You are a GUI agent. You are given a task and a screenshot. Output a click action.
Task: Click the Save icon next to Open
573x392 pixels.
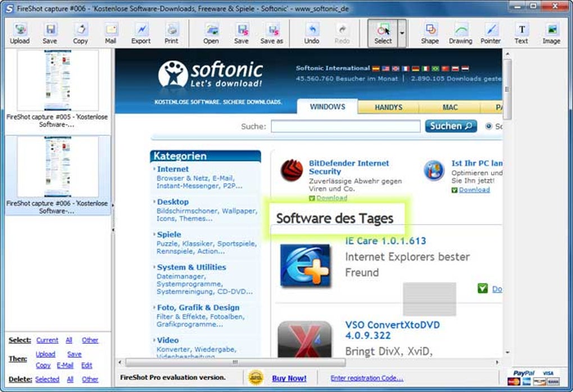(x=242, y=34)
